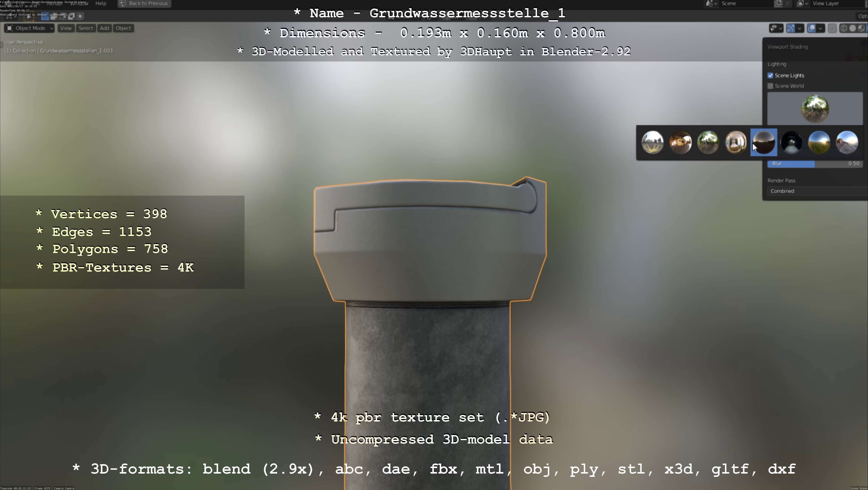Pick the eighth blue sky HDRI sphere
This screenshot has height=490, width=868.
847,142
